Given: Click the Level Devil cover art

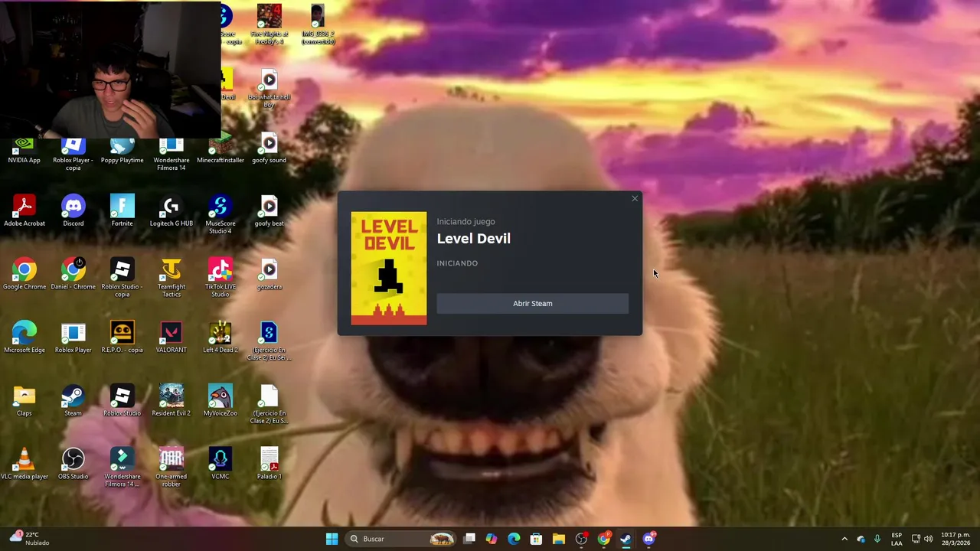Looking at the screenshot, I should [389, 268].
